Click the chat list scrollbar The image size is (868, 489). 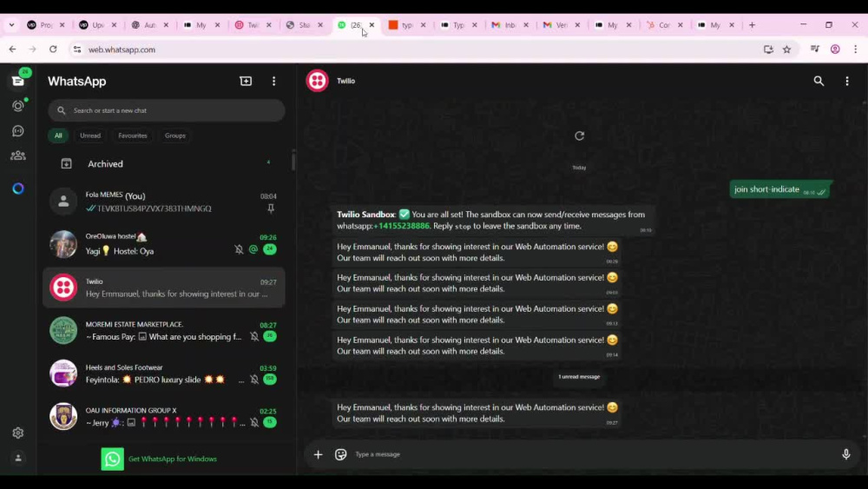pos(293,161)
